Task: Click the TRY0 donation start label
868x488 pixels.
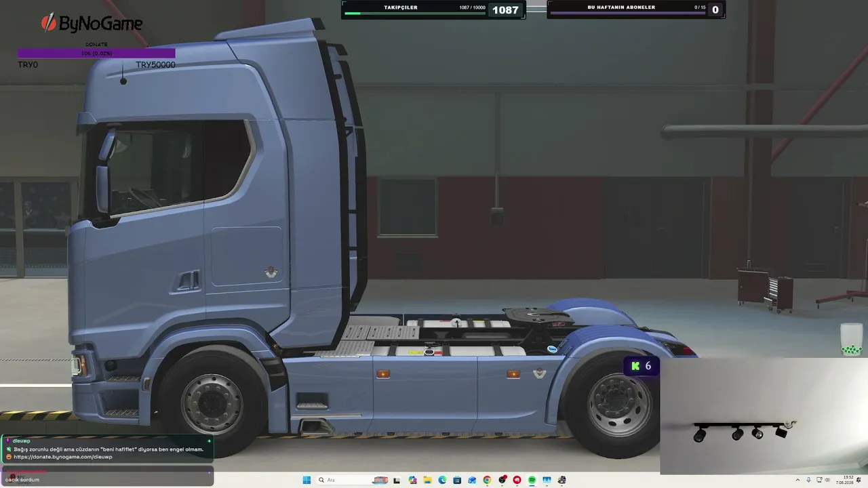Action: click(x=28, y=65)
